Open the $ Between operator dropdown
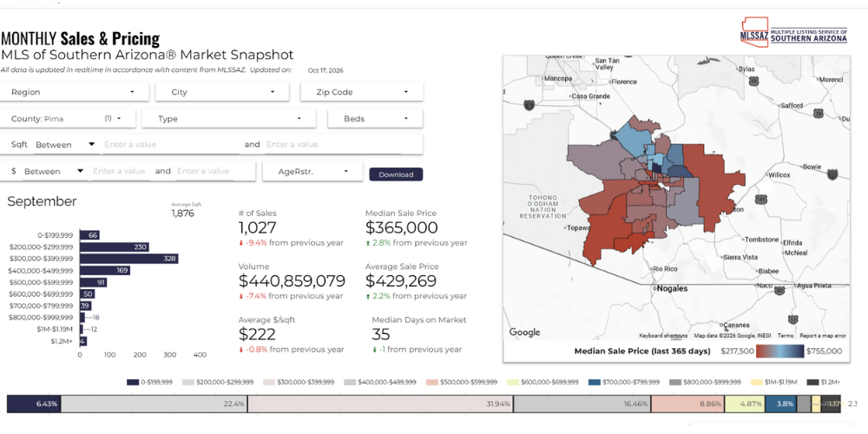 pyautogui.click(x=54, y=171)
